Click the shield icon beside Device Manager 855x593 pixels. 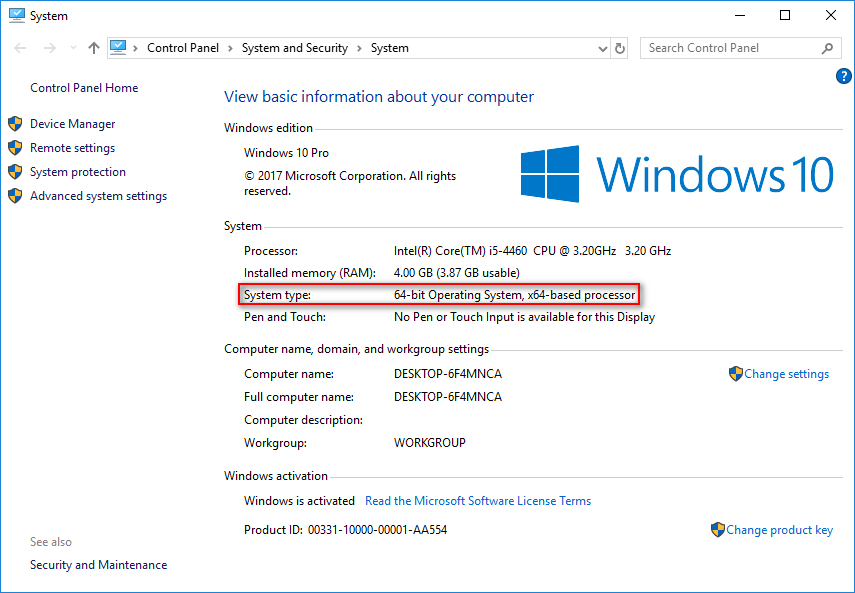point(15,124)
